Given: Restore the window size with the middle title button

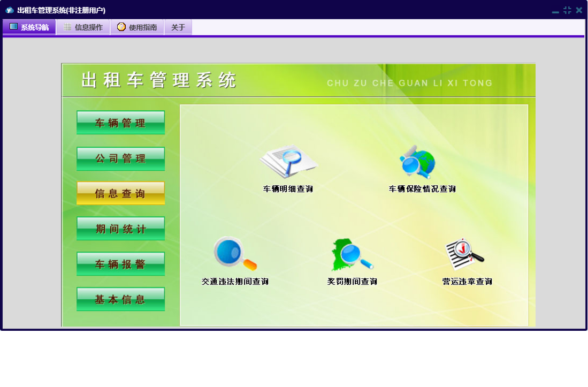Looking at the screenshot, I should 567,10.
